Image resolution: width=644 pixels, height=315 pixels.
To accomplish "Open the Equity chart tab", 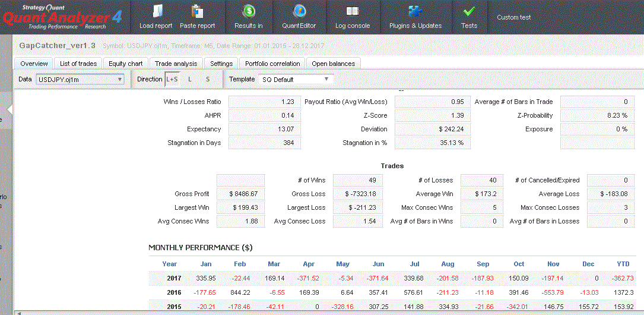I will coord(126,64).
